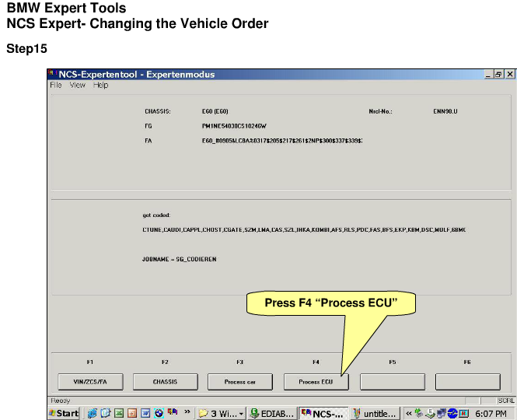Expand hidden quick launch items chevron
Viewport: 517px width, 420px height.
[187, 411]
